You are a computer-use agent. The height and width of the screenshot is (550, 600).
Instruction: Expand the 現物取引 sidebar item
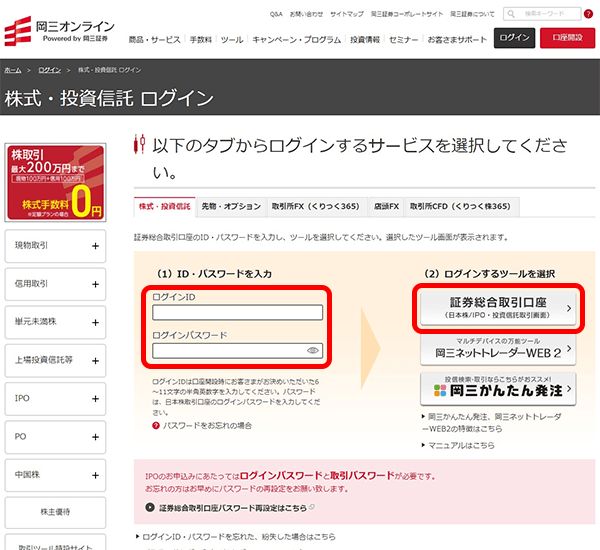point(55,246)
